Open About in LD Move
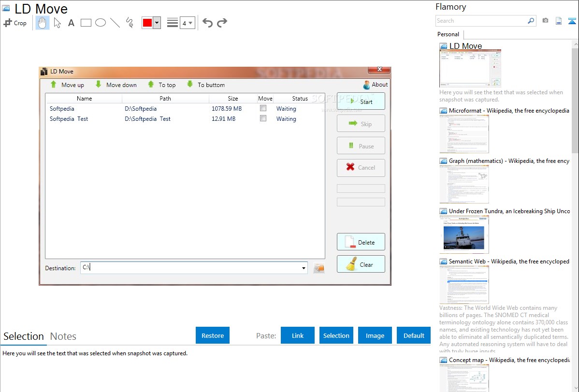The height and width of the screenshot is (392, 579). click(x=375, y=85)
